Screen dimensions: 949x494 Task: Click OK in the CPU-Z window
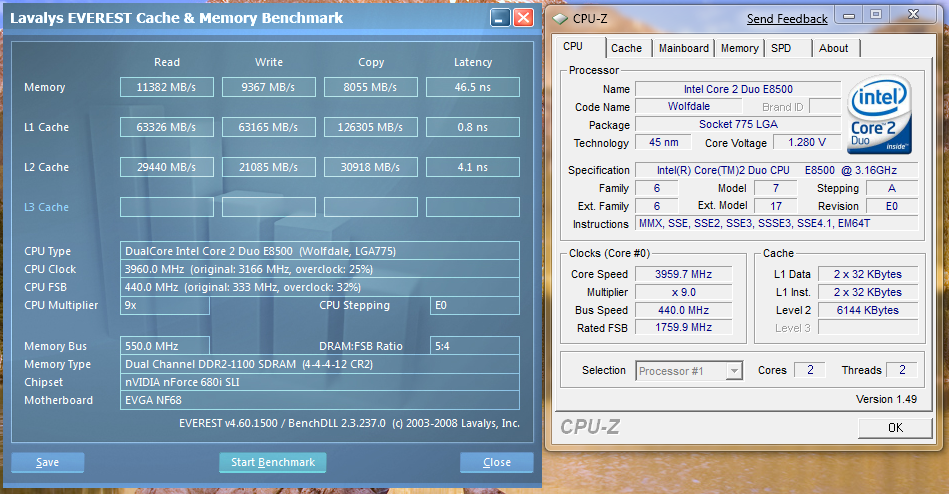(895, 428)
